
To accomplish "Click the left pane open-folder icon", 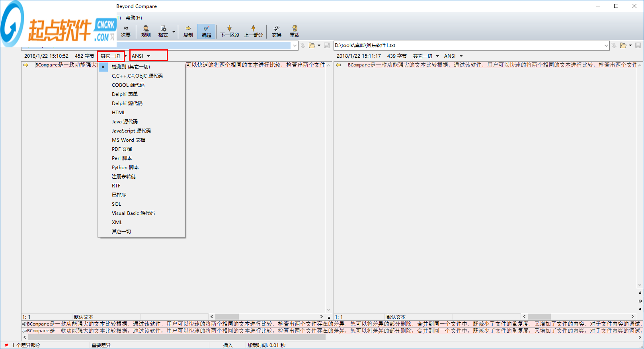I will tap(312, 45).
